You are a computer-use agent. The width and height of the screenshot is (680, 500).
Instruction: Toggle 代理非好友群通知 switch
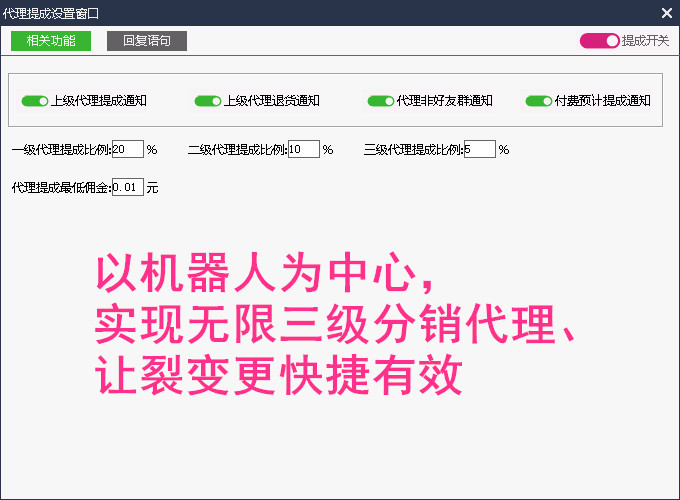coord(381,101)
